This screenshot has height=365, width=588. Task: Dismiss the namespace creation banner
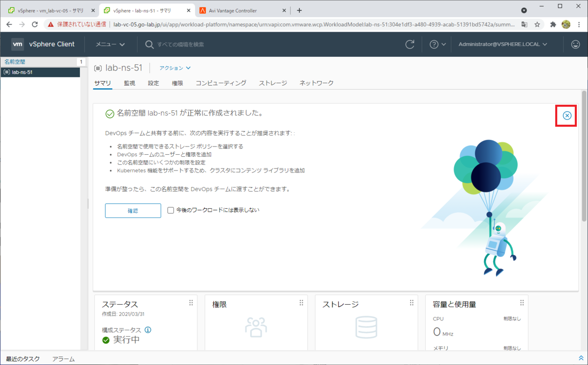566,116
